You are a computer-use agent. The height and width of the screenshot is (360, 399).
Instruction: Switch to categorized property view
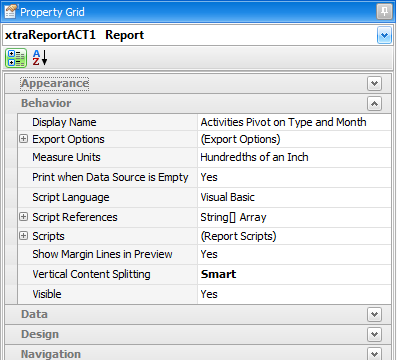click(x=16, y=58)
